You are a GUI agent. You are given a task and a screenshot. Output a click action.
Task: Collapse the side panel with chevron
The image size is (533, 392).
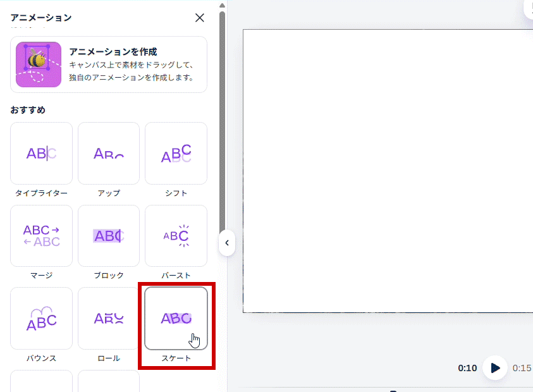pyautogui.click(x=227, y=243)
